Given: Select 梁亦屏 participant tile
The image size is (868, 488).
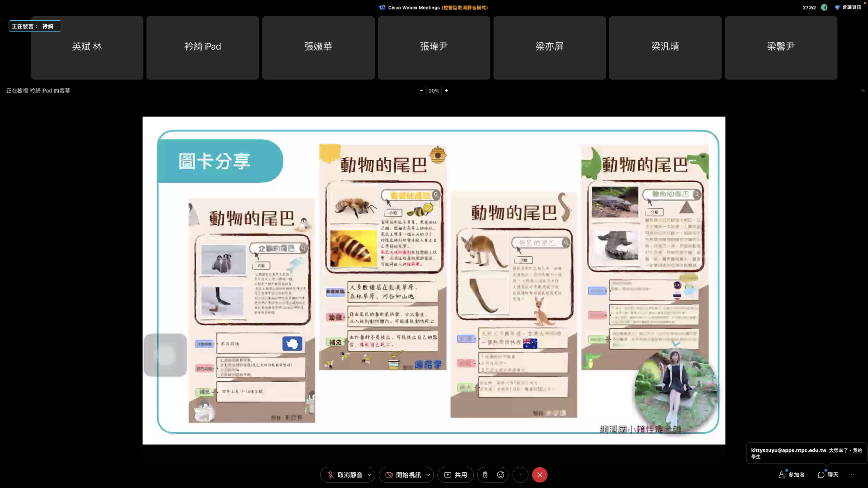Looking at the screenshot, I should 549,48.
